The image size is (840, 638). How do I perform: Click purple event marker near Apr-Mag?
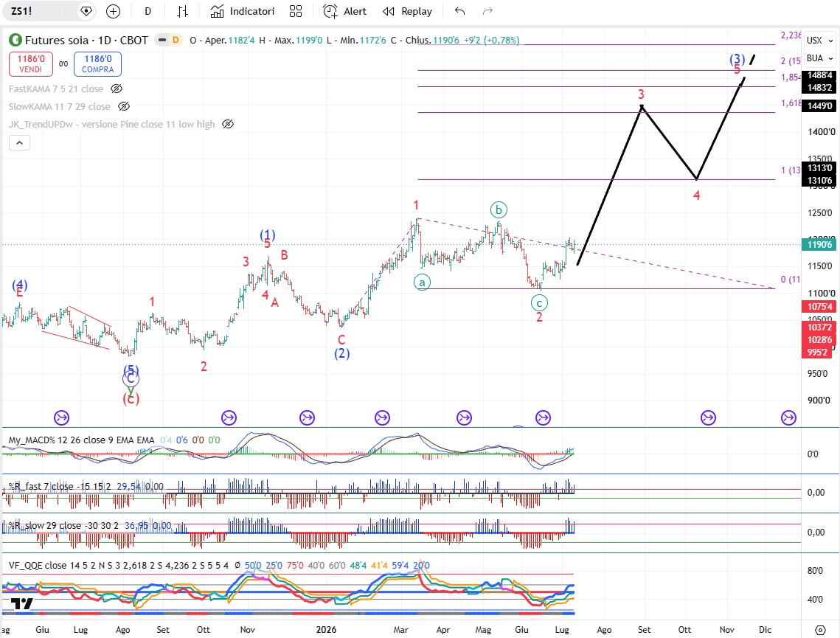[x=464, y=417]
